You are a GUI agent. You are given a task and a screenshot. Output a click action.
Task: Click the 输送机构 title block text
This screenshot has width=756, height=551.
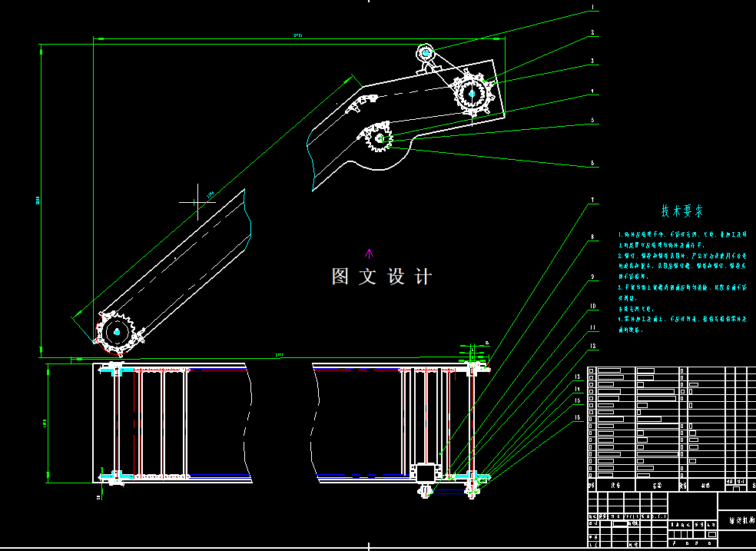(x=741, y=520)
